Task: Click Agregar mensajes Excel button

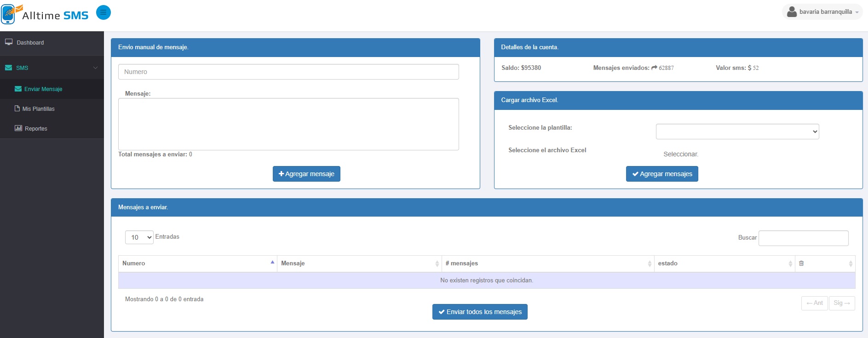Action: (661, 174)
